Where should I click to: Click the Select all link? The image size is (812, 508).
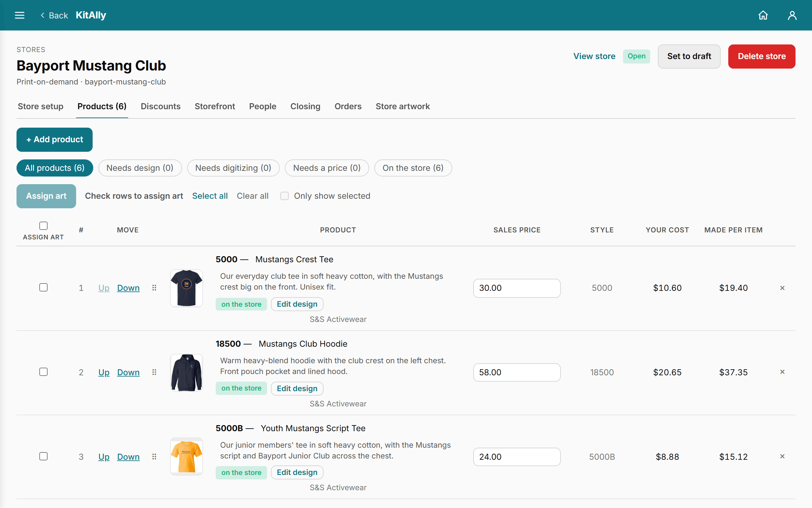point(210,196)
